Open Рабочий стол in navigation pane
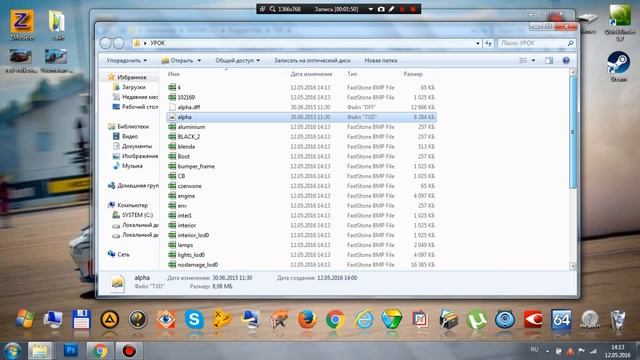 140,107
